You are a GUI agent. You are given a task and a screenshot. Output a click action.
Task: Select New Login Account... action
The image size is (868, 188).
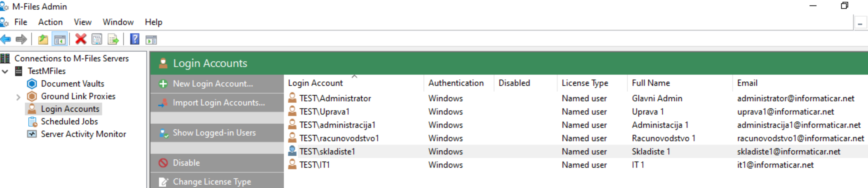pyautogui.click(x=217, y=84)
